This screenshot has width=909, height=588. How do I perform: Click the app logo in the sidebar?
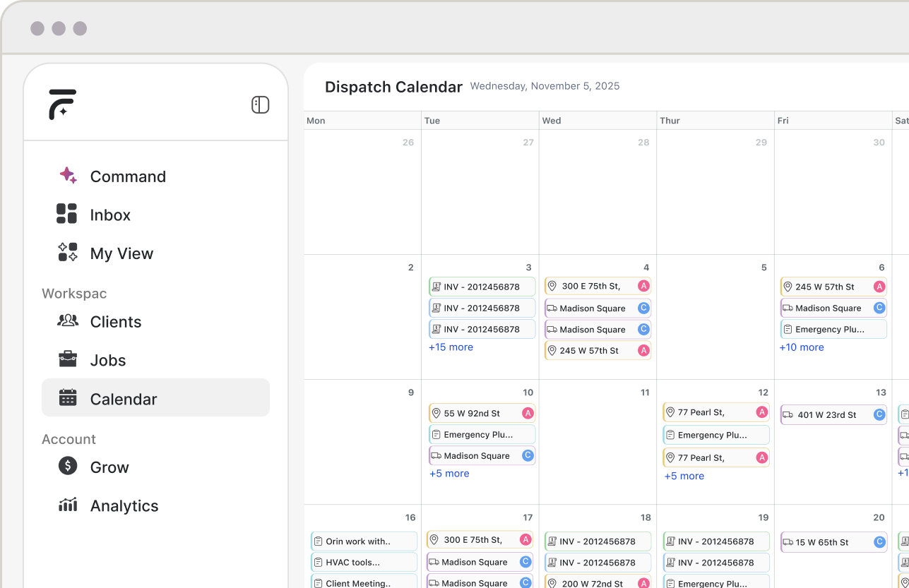pyautogui.click(x=62, y=104)
